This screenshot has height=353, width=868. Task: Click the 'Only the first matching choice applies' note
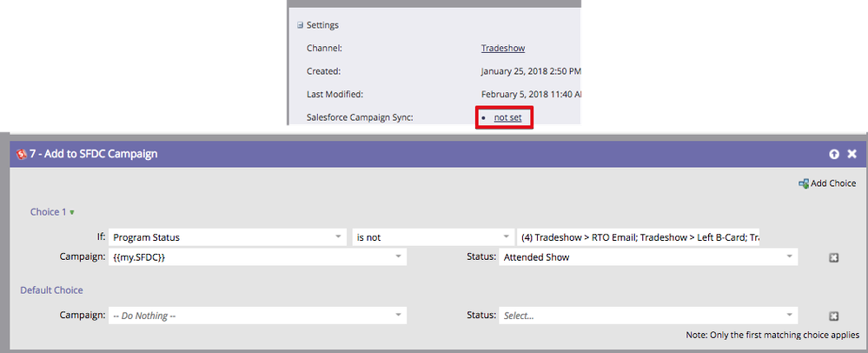click(772, 336)
